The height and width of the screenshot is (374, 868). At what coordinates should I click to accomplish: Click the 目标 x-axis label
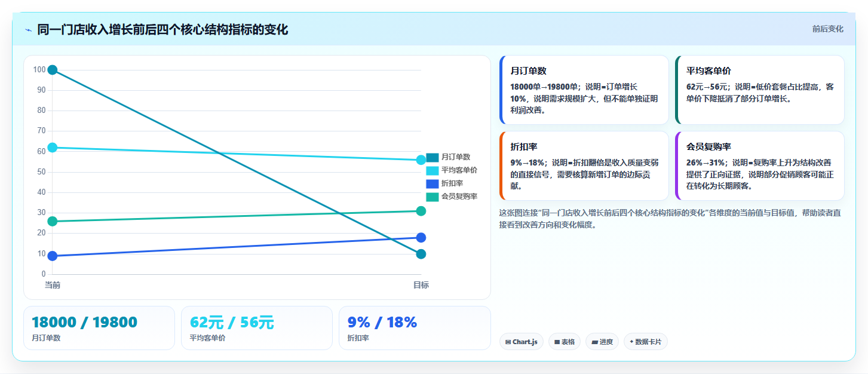click(x=421, y=286)
